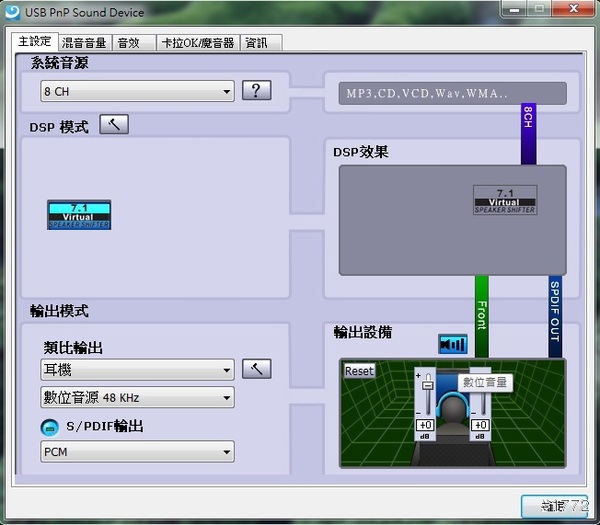Click the USB PnP Sound Device title icon

[10, 12]
